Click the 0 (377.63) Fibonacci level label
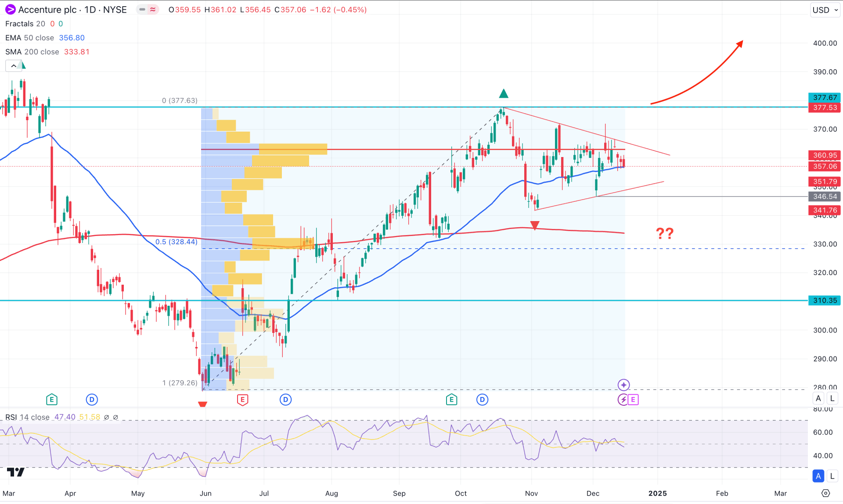843x504 pixels. tap(180, 100)
